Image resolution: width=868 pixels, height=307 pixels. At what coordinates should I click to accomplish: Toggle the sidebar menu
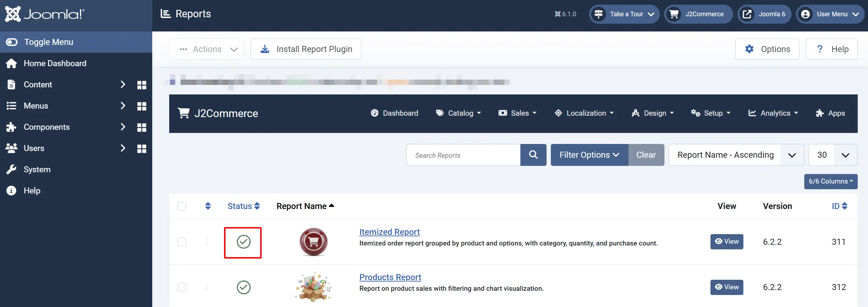point(76,42)
